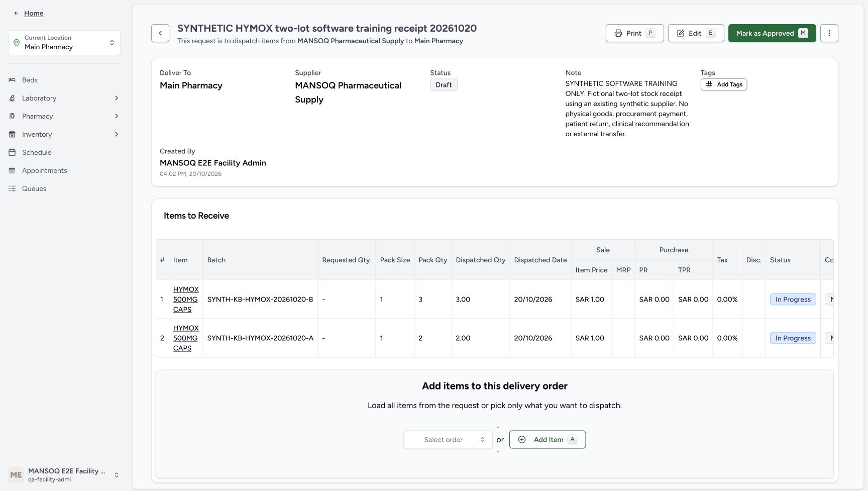The image size is (868, 491).
Task: Click the In Progress status in row 2
Action: point(793,338)
